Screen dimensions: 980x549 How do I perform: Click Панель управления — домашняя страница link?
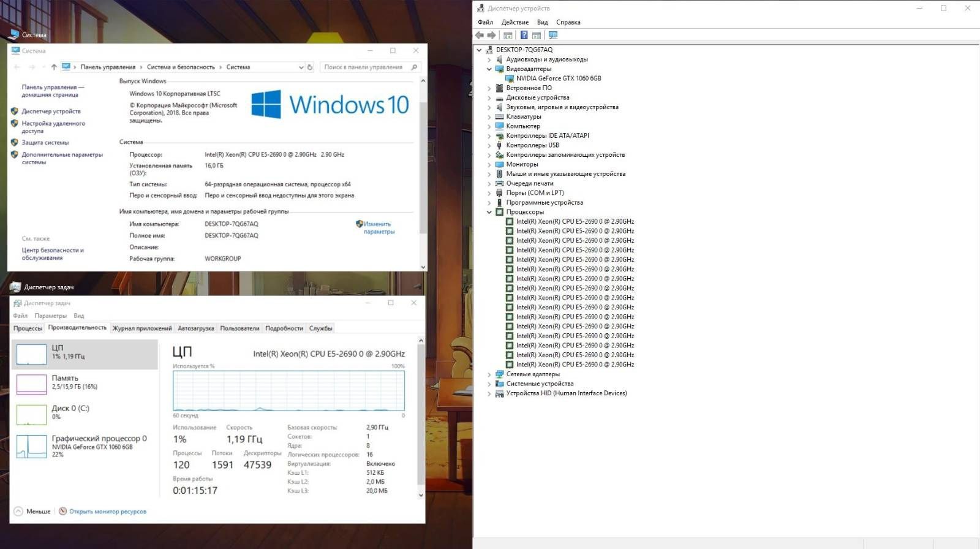pyautogui.click(x=53, y=91)
